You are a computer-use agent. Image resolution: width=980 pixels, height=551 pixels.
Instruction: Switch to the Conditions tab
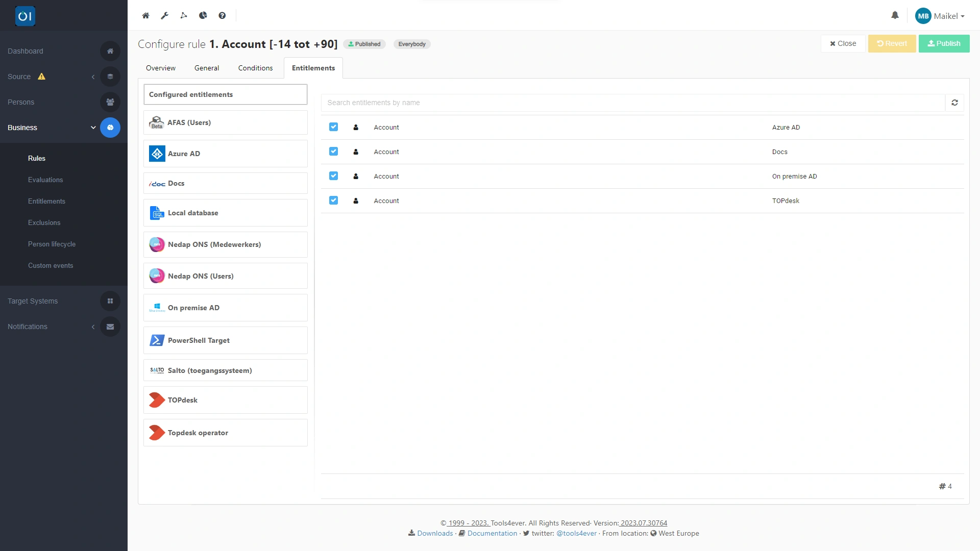[255, 68]
